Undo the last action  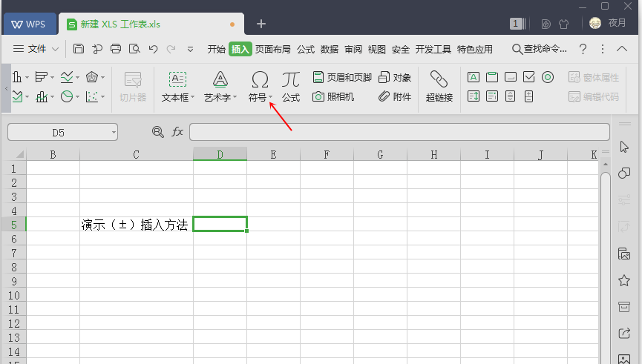click(x=153, y=49)
